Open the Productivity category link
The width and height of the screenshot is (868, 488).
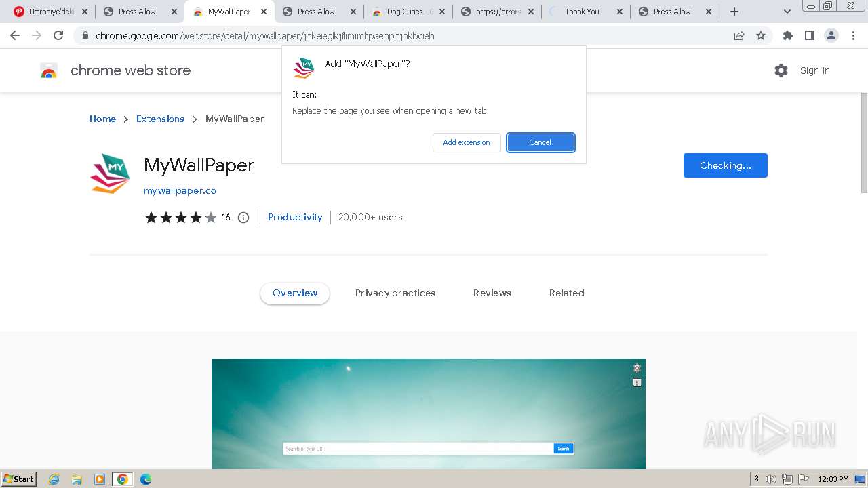click(295, 217)
